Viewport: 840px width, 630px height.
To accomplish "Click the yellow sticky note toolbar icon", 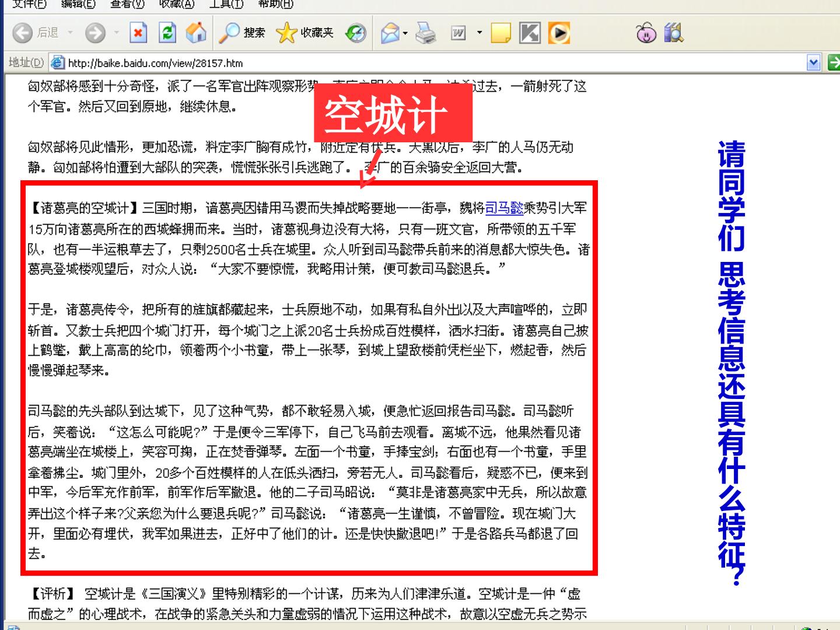I will [501, 33].
